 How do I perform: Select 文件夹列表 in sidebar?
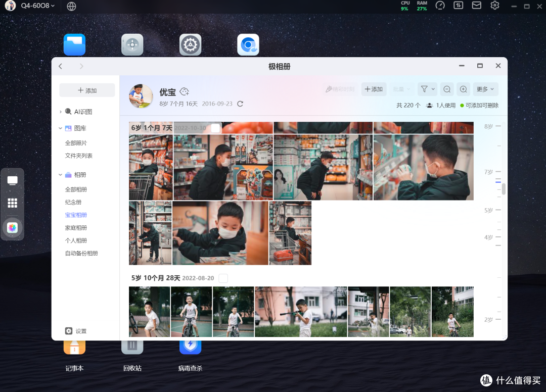pos(79,156)
